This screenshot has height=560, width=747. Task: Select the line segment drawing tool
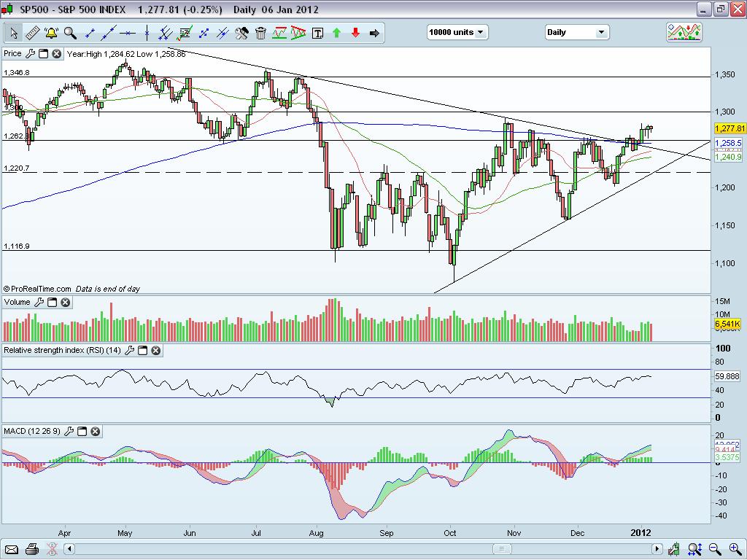(x=89, y=33)
